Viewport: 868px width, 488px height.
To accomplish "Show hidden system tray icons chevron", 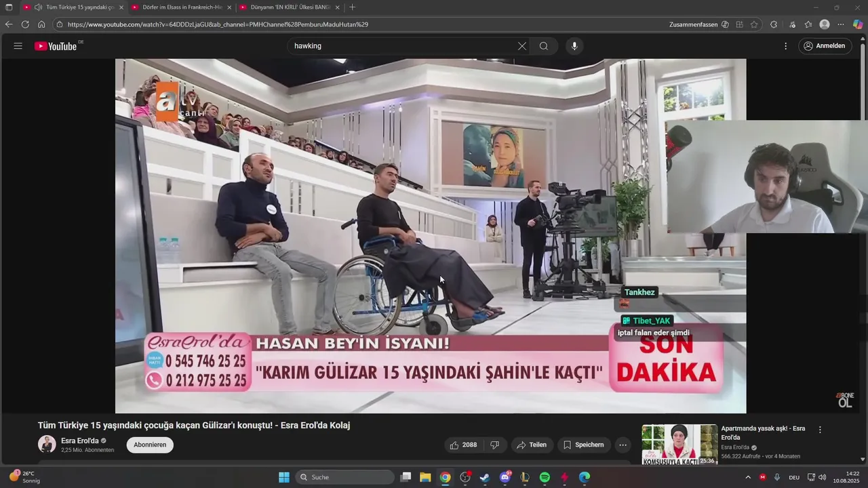I will (x=748, y=477).
